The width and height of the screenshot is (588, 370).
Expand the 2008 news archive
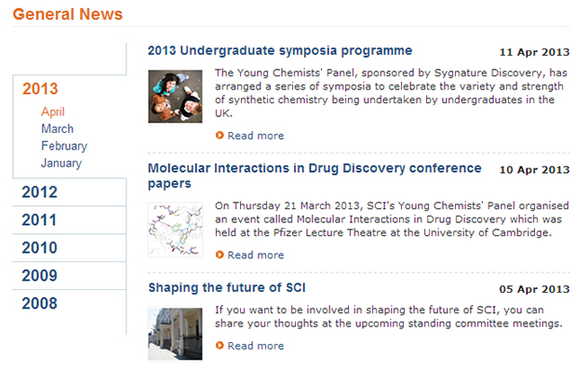click(40, 303)
